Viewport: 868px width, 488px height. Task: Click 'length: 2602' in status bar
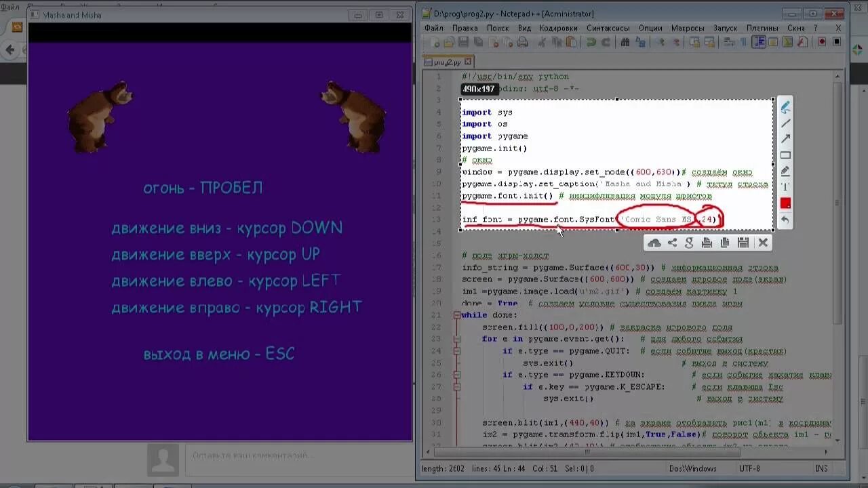444,468
